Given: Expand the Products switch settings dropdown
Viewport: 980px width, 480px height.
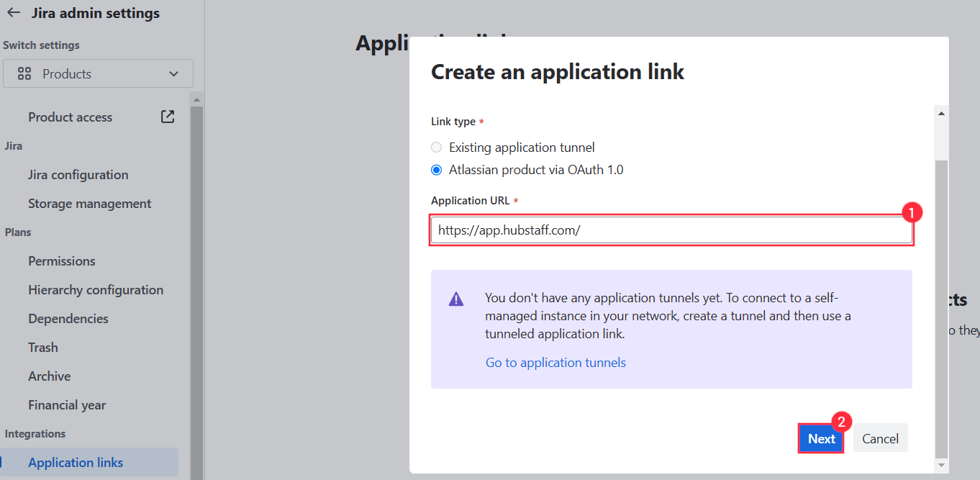Looking at the screenshot, I should pyautogui.click(x=98, y=73).
